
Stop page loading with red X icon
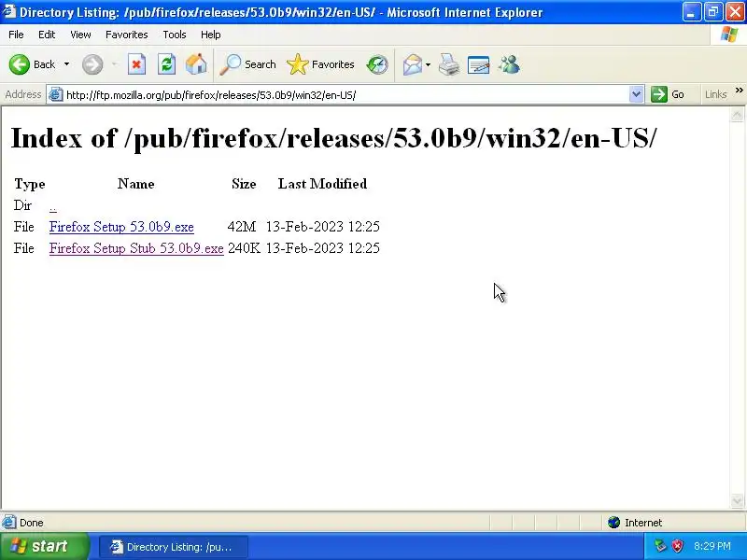coord(136,64)
